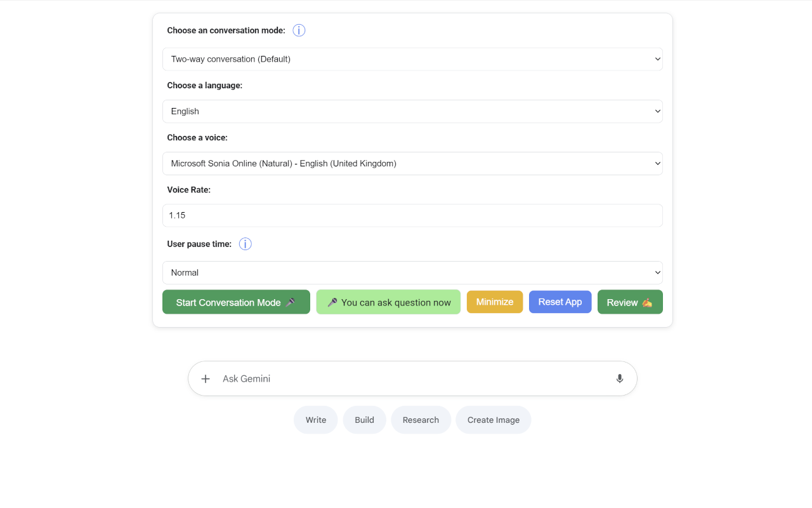Choose the Build suggestion chip

364,420
